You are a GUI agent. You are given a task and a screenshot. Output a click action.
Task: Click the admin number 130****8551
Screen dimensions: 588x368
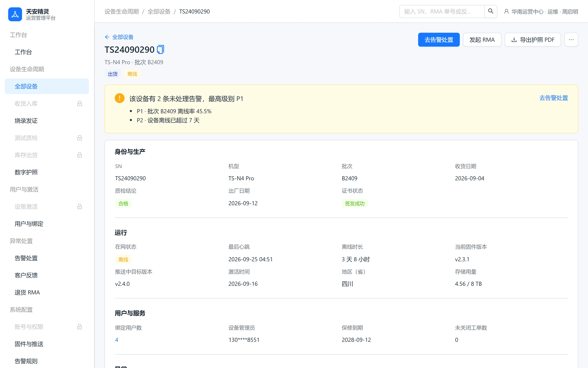click(x=244, y=340)
